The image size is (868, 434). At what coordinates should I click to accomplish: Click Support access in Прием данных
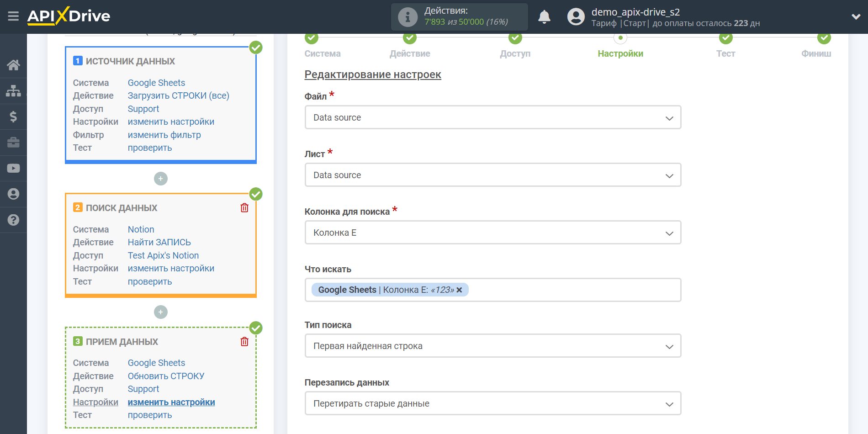pyautogui.click(x=143, y=389)
